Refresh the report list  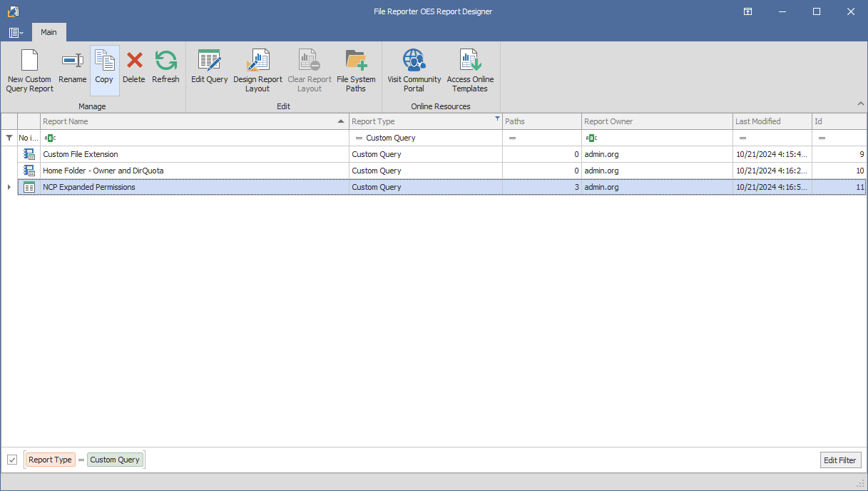coord(165,61)
